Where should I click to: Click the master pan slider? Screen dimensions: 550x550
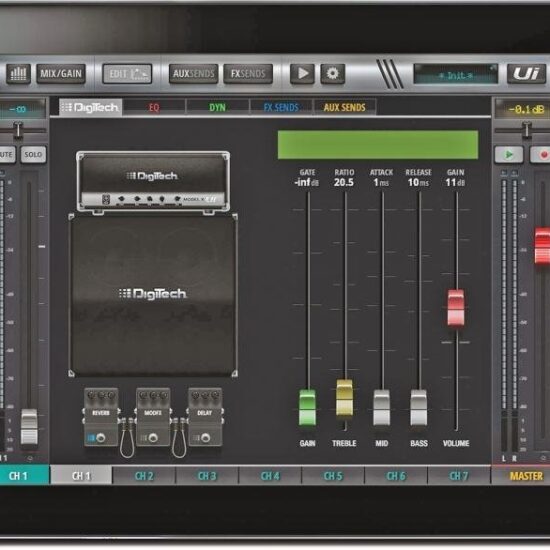[526, 130]
